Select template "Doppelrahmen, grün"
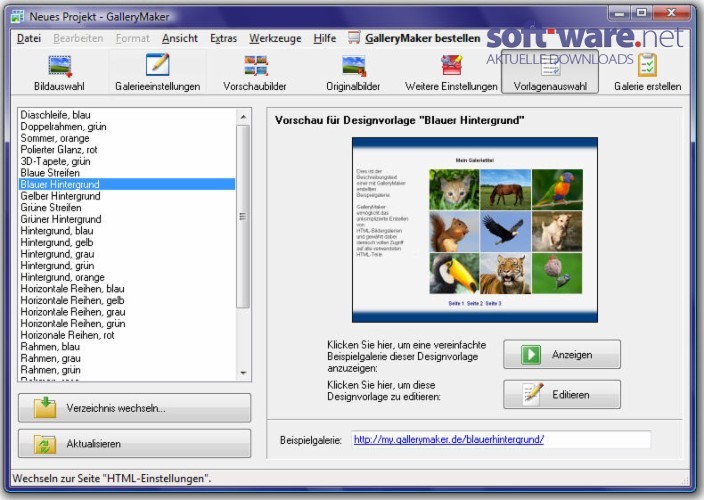The image size is (704, 500). click(x=127, y=127)
